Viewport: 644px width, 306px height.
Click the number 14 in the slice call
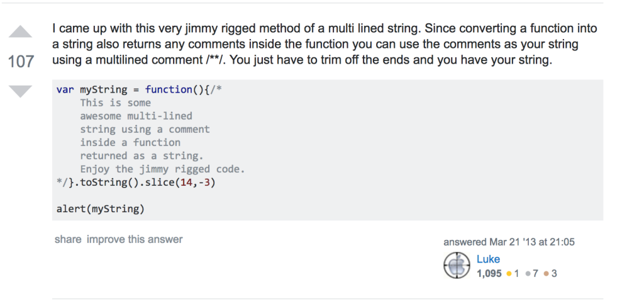point(186,182)
